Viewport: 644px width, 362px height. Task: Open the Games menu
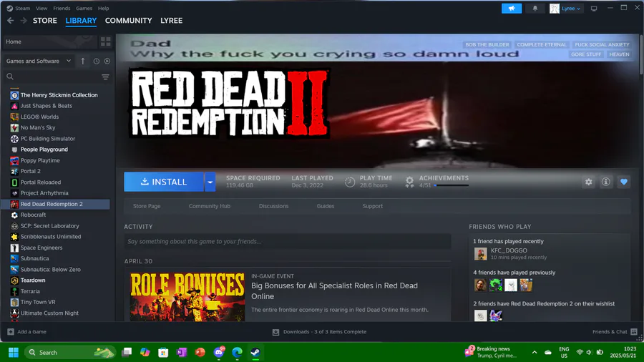(84, 8)
